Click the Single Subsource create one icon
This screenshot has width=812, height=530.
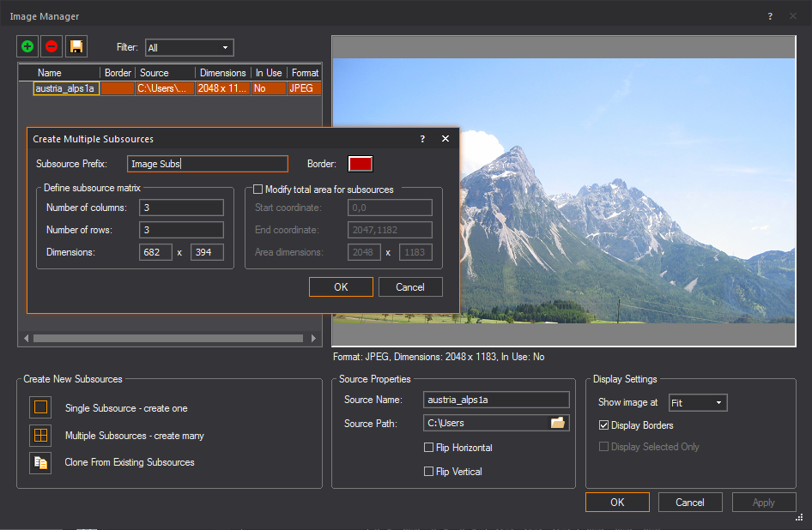click(40, 408)
